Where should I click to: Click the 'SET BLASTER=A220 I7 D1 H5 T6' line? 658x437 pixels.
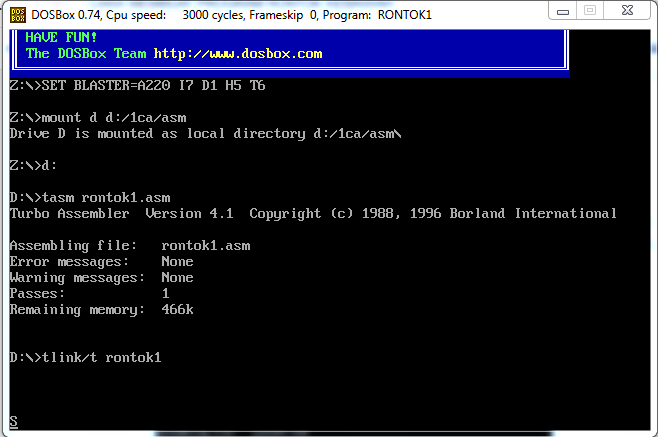[x=138, y=86]
